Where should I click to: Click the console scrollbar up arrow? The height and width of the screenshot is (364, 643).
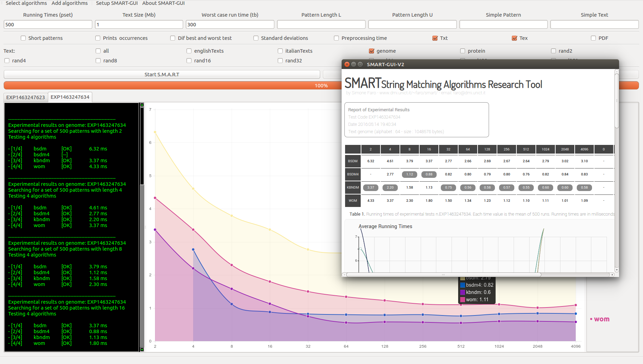pos(142,105)
